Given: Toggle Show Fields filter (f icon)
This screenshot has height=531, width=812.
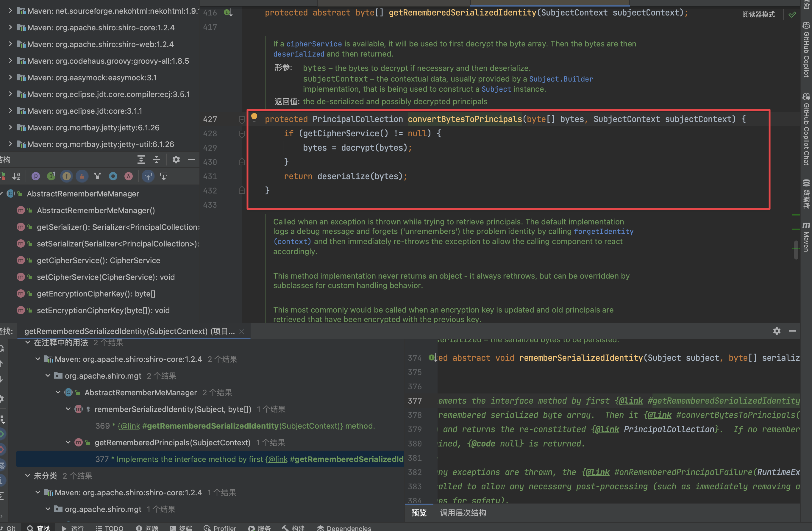Looking at the screenshot, I should [67, 177].
